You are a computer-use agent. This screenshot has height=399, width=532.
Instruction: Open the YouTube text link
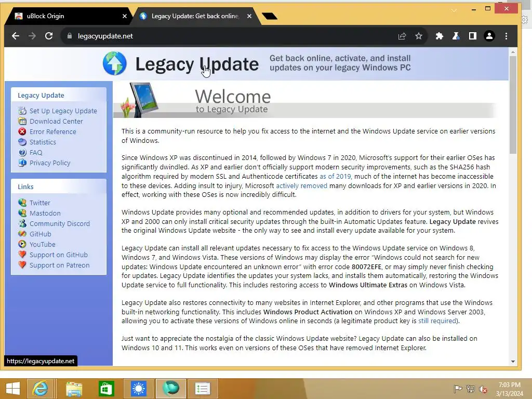pyautogui.click(x=43, y=244)
